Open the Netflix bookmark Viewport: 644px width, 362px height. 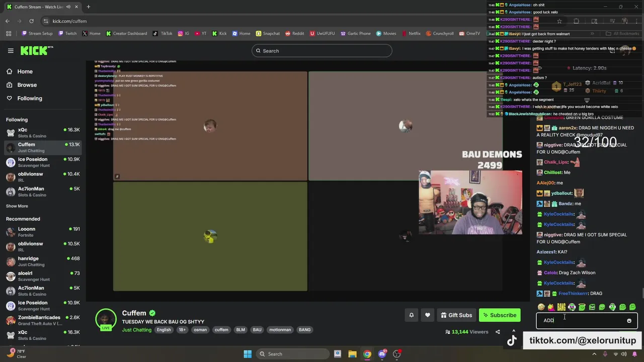pyautogui.click(x=411, y=34)
